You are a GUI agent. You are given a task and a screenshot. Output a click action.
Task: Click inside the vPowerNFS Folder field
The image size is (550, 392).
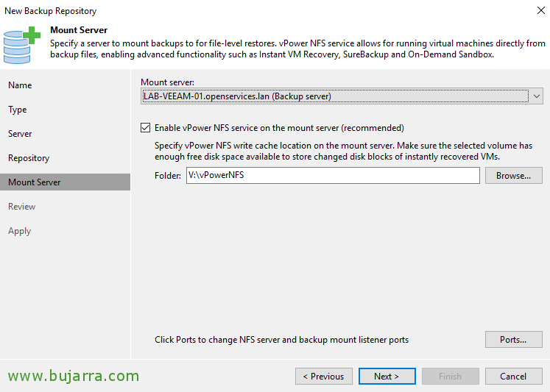pos(333,175)
